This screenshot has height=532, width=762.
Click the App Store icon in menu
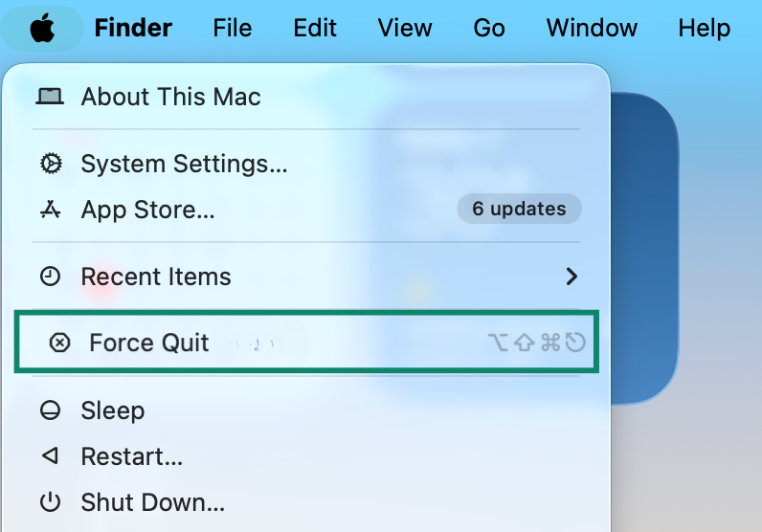tap(50, 210)
